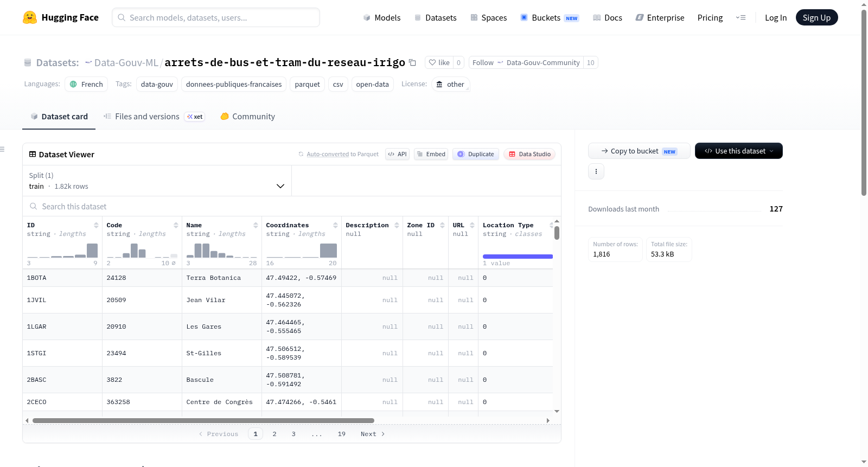868x467 pixels.
Task: Click the open-data tag
Action: click(372, 84)
